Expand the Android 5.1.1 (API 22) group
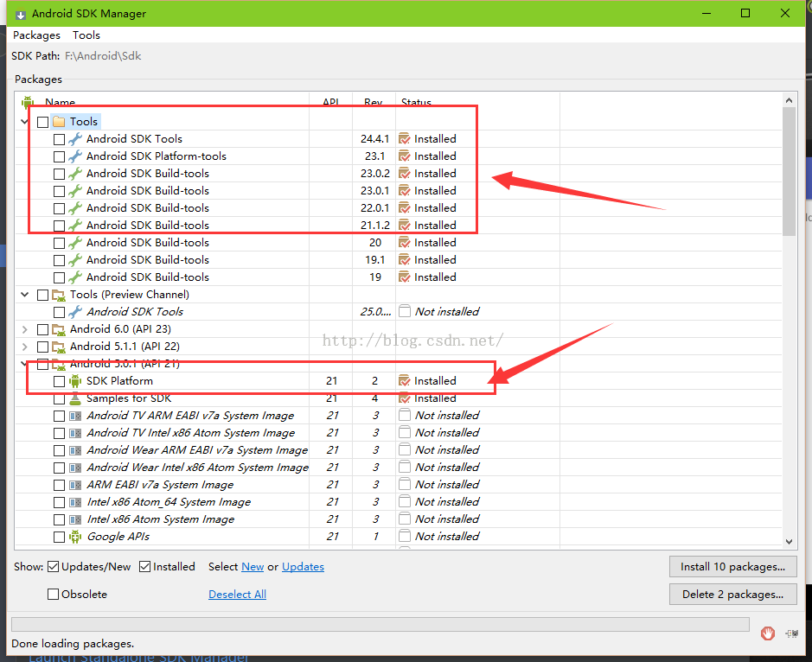 click(x=24, y=347)
